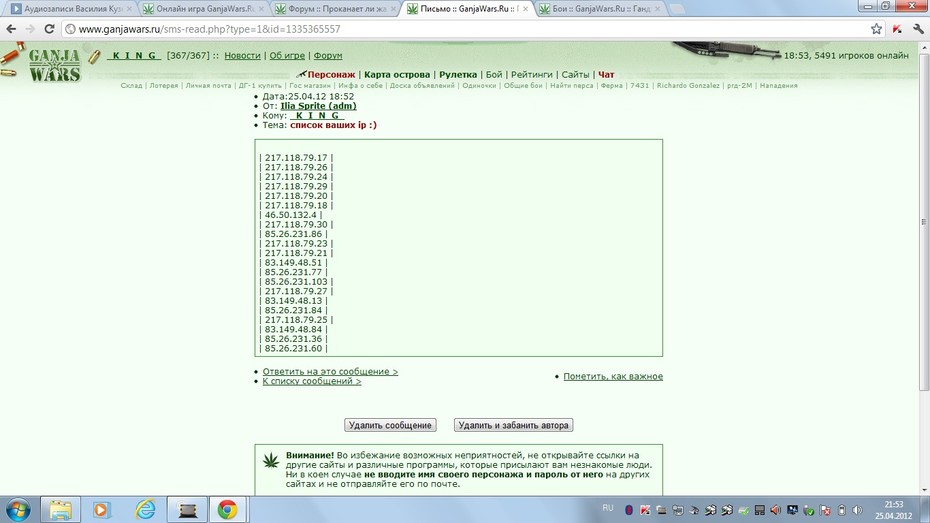Click the page vertical scrollbar thumb
Screen dimensions: 930x523
pos(923,222)
